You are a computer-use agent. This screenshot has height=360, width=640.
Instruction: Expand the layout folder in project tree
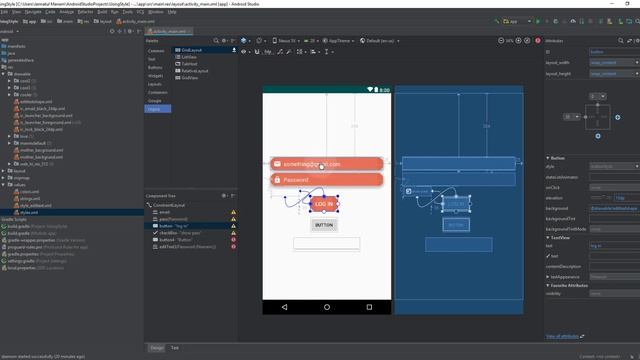3,171
